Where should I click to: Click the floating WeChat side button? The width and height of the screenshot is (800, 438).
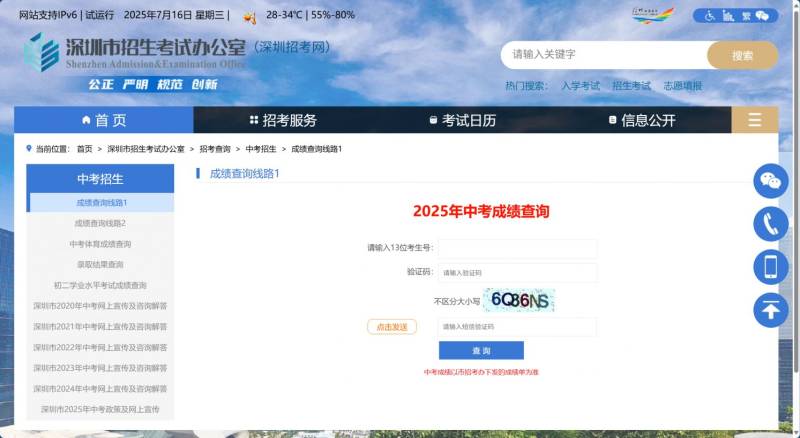pos(770,181)
